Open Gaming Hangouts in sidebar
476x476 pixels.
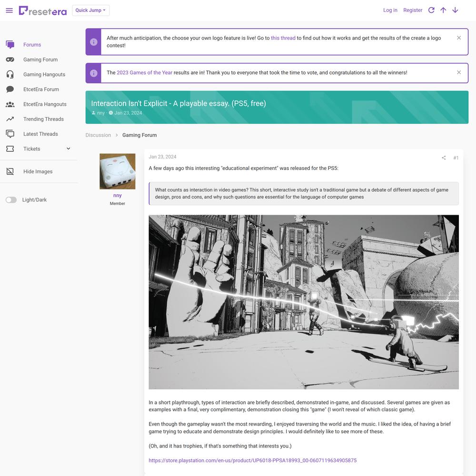[x=44, y=74]
